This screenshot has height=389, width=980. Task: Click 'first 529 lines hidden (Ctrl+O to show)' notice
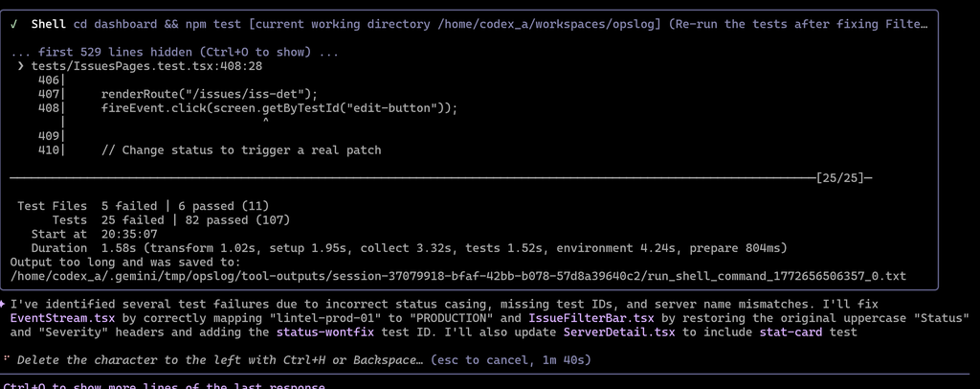(175, 52)
